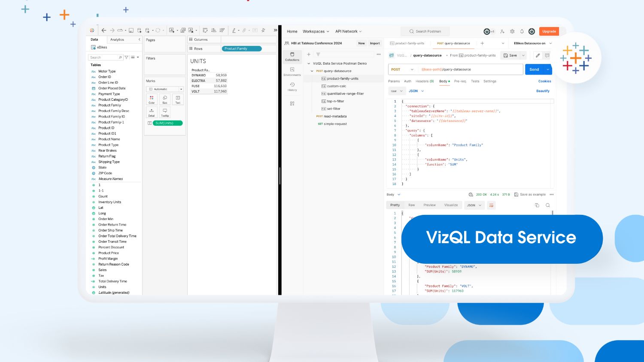644x362 pixels.
Task: Click the Tableau undo arrow
Action: [x=103, y=30]
